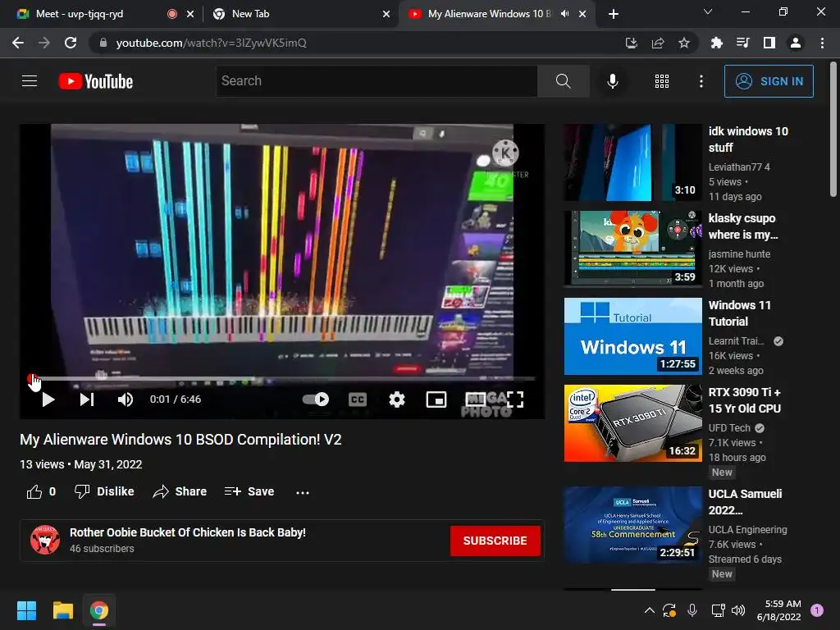This screenshot has width=840, height=630.
Task: Open the YouTube hamburger guide menu
Action: [30, 81]
